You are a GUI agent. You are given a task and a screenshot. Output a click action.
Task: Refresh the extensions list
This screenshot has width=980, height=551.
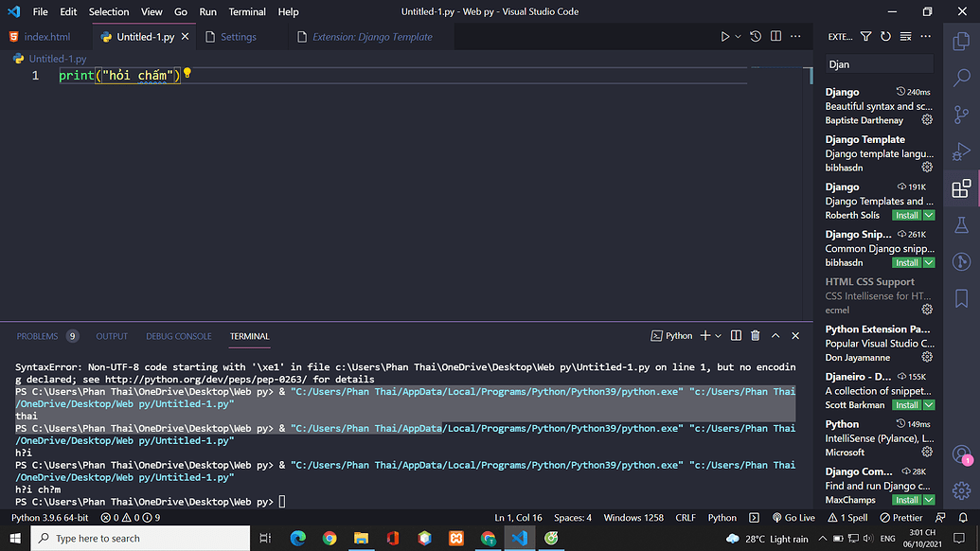coord(885,37)
